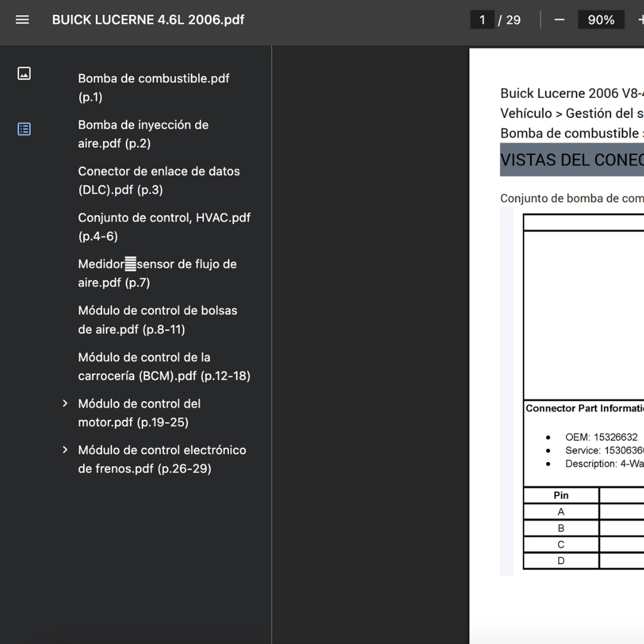The height and width of the screenshot is (644, 644).
Task: Go to Módulo de control de la carrocería (BCM).pdf
Action: tap(165, 366)
